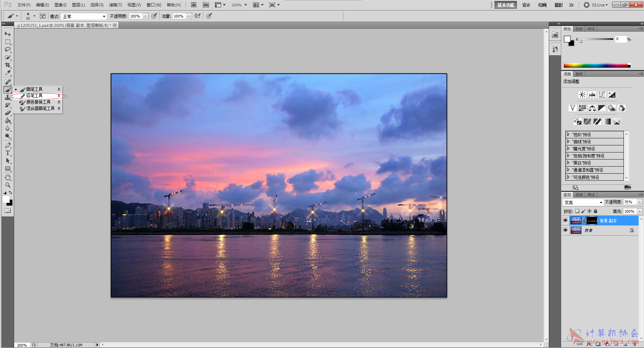Viewport: 644px width, 348px height.
Task: Select the Crop tool in the toolbox
Action: (x=7, y=65)
